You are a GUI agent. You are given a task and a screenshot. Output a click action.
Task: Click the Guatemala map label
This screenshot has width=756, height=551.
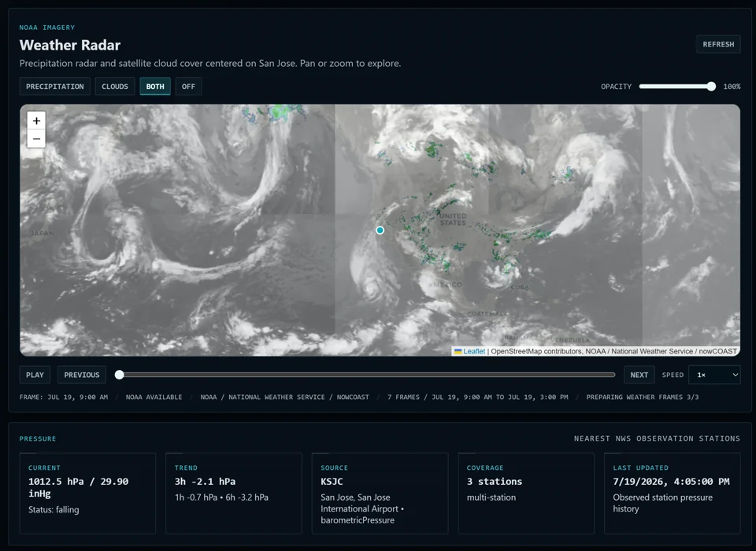[487, 314]
